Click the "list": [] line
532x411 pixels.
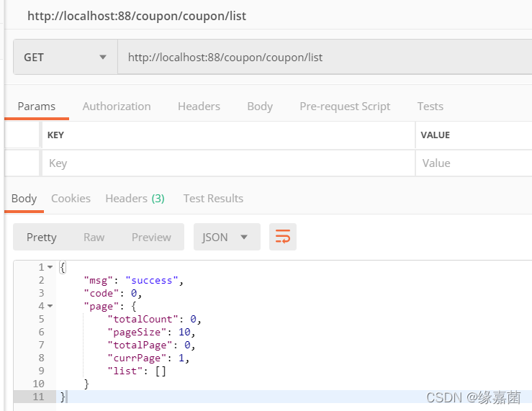(137, 371)
